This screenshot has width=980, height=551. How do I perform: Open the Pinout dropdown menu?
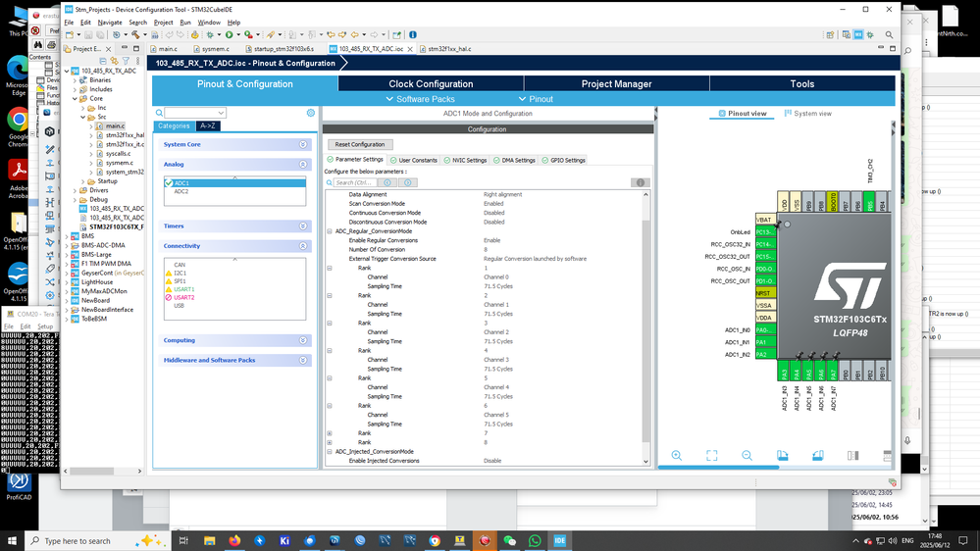536,99
